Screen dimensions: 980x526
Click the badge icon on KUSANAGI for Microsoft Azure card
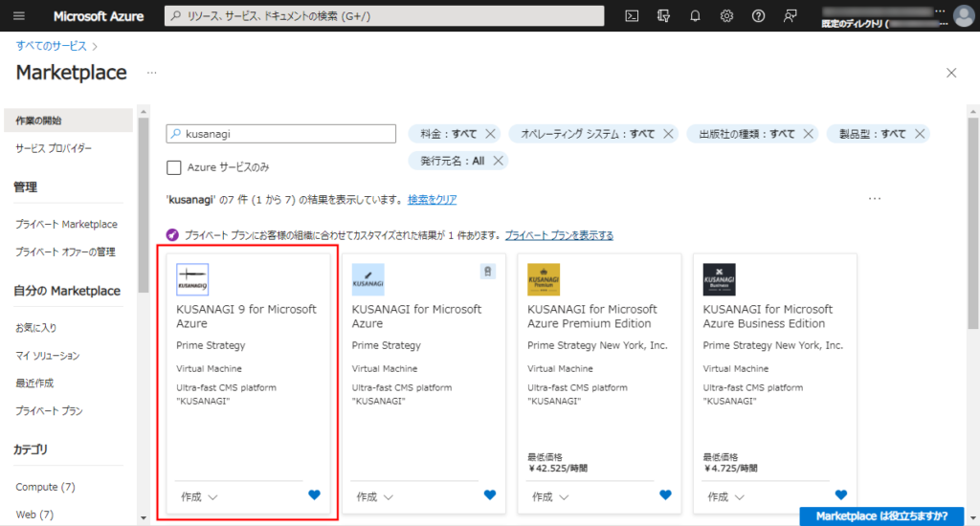coord(487,271)
